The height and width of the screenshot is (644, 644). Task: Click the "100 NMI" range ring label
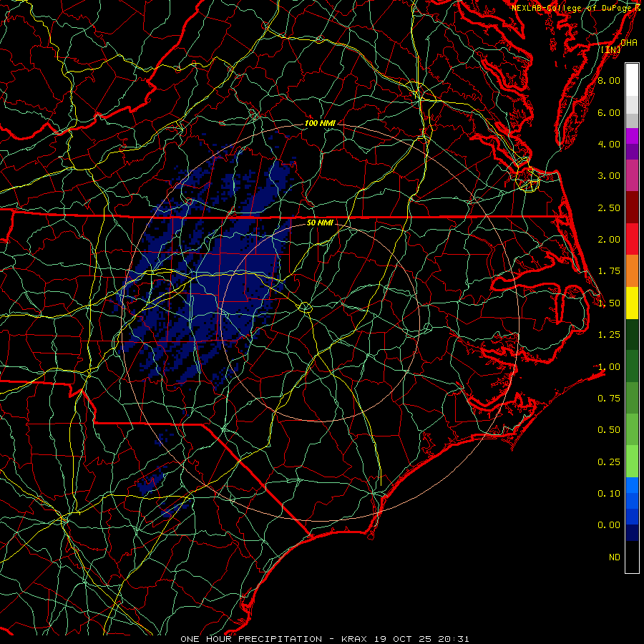(x=320, y=123)
